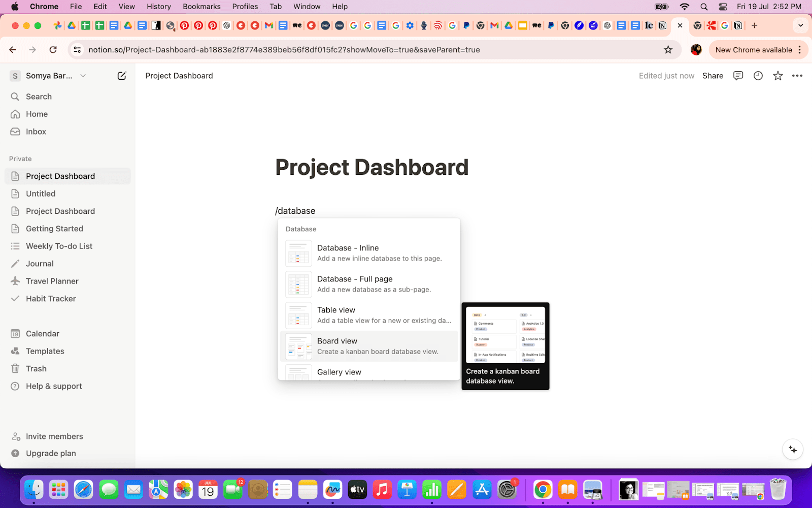Click the Share button
The height and width of the screenshot is (508, 812).
pos(713,75)
